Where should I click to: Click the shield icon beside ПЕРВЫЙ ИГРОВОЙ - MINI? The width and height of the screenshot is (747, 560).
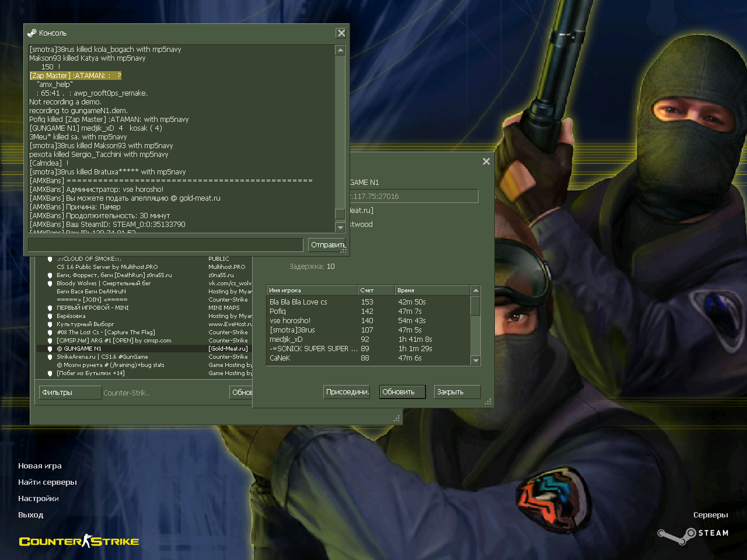click(x=50, y=308)
